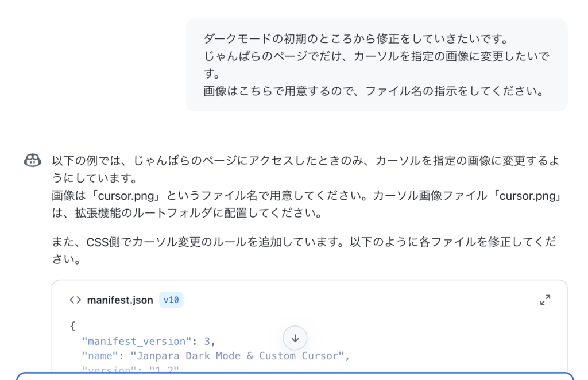588x380 pixels.
Task: Open the manifest.json file title
Action: click(x=120, y=300)
